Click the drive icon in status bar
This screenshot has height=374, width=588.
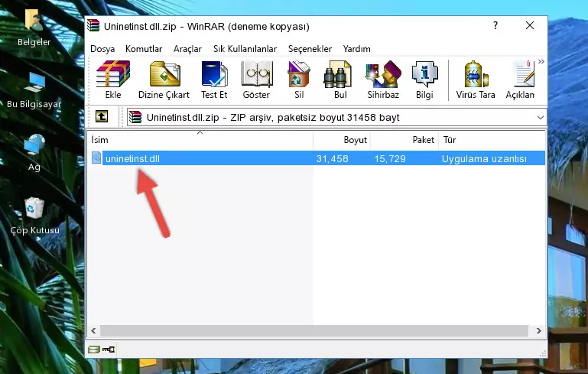tap(94, 350)
